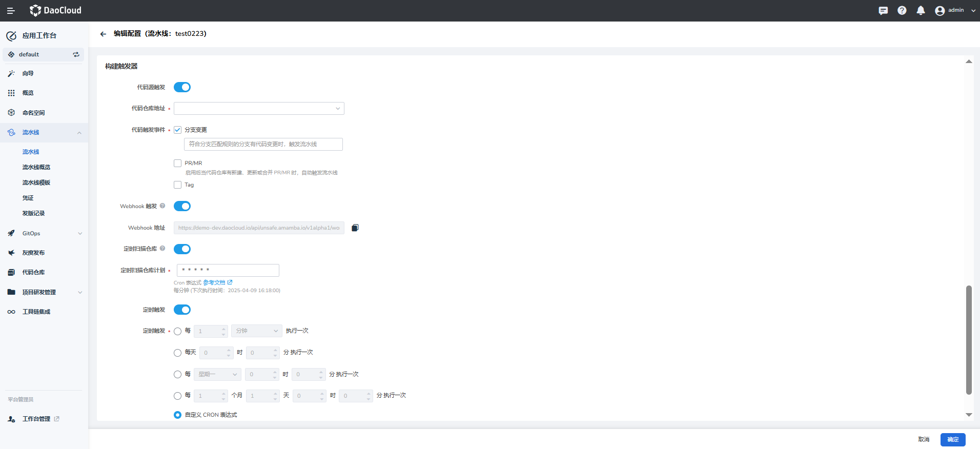Click the 确定 confirm button
The height and width of the screenshot is (449, 980).
coord(952,439)
